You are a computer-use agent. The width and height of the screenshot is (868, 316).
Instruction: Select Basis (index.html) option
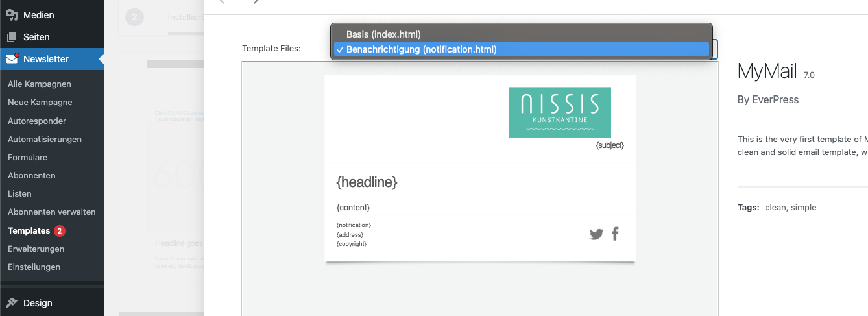tap(383, 34)
